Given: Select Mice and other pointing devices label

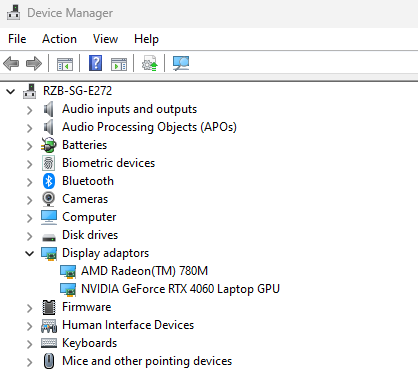Looking at the screenshot, I should [147, 361].
